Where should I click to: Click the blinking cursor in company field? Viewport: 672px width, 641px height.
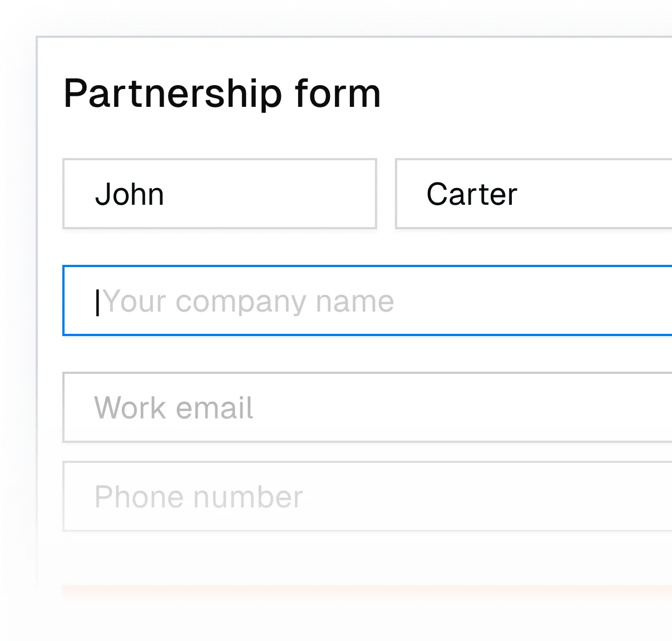(x=99, y=301)
